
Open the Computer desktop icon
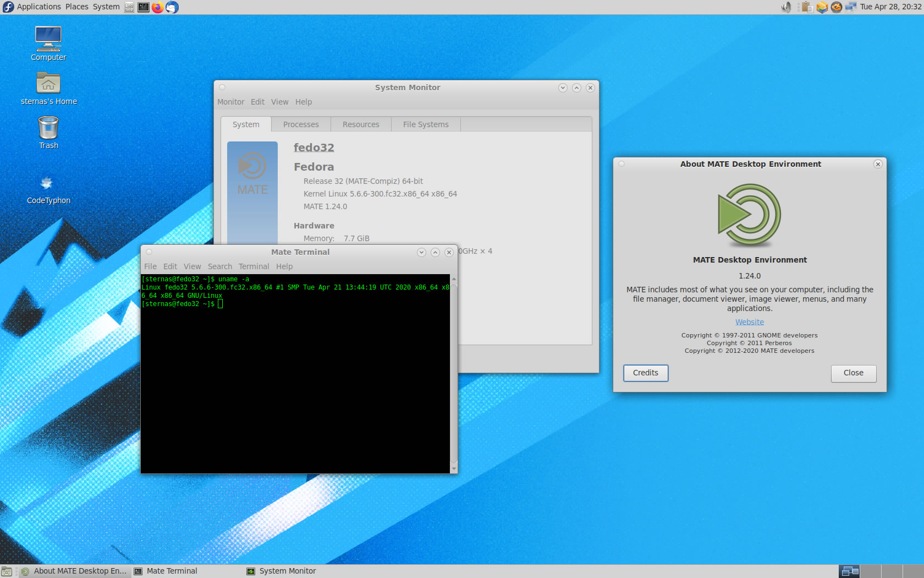tap(48, 43)
